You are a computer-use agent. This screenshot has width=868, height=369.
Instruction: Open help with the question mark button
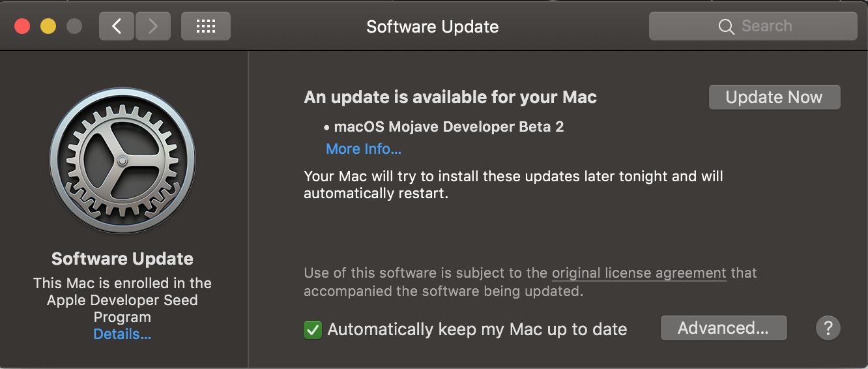(828, 328)
